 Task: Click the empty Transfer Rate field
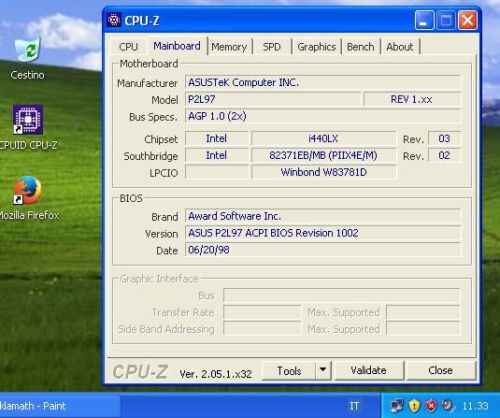click(262, 312)
